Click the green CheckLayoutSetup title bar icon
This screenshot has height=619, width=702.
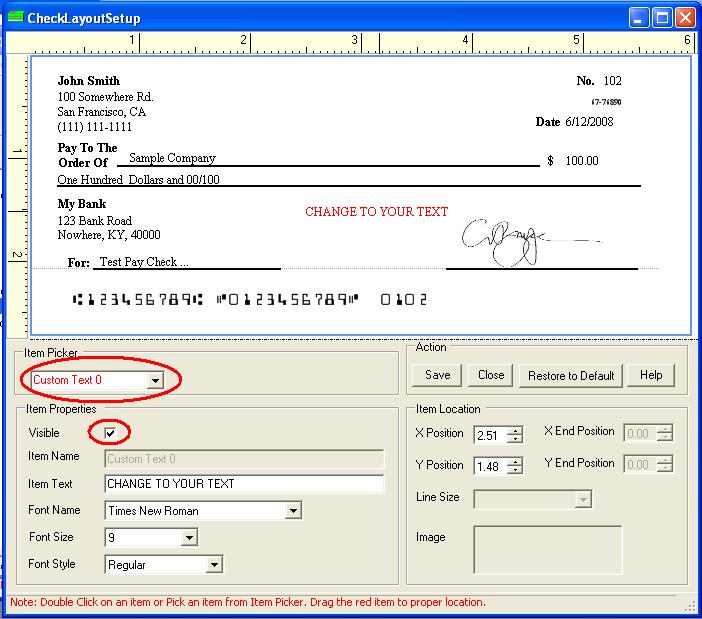[x=15, y=17]
